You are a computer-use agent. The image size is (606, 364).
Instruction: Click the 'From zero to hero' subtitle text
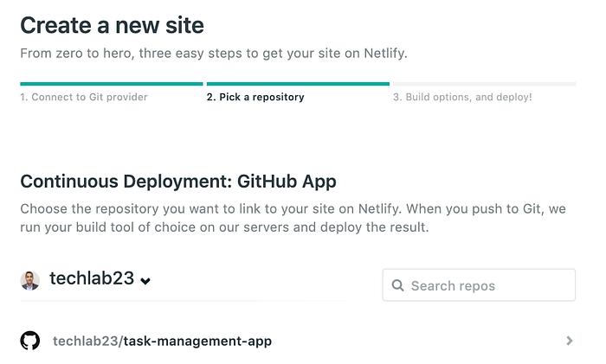214,54
